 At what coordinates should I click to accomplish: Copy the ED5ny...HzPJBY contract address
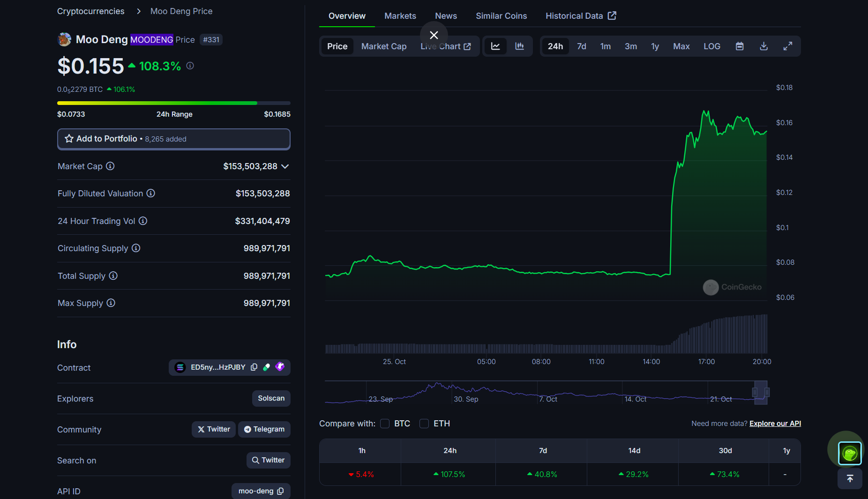(254, 367)
